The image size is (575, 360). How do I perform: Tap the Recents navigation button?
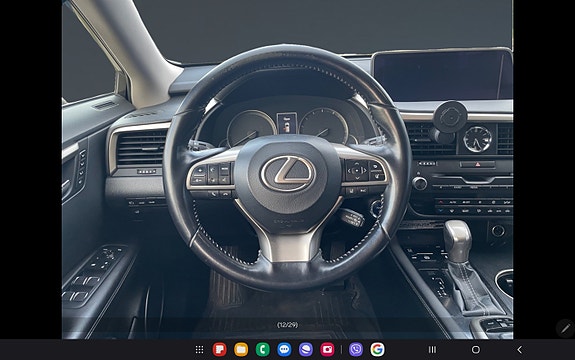[x=432, y=350]
